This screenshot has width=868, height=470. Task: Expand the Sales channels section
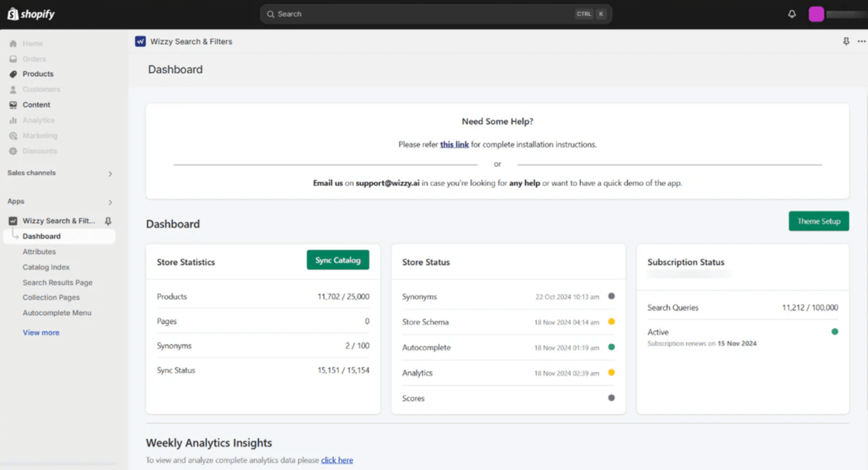[x=110, y=173]
